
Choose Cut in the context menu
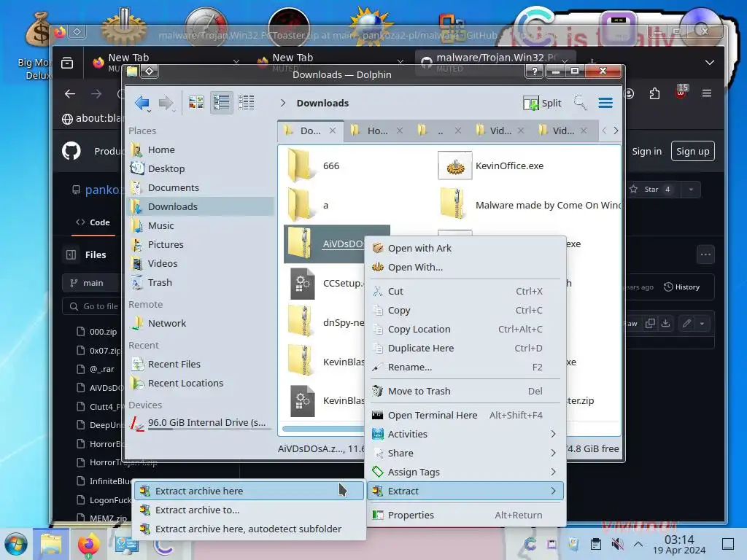coord(465,291)
